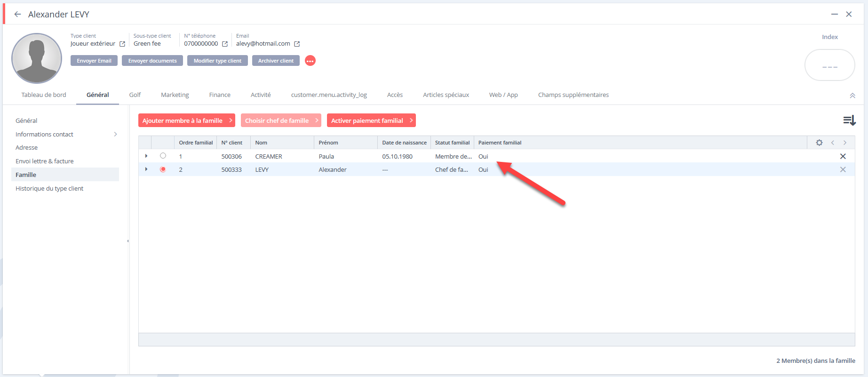
Task: Collapse header using double chevron up icon
Action: [852, 96]
